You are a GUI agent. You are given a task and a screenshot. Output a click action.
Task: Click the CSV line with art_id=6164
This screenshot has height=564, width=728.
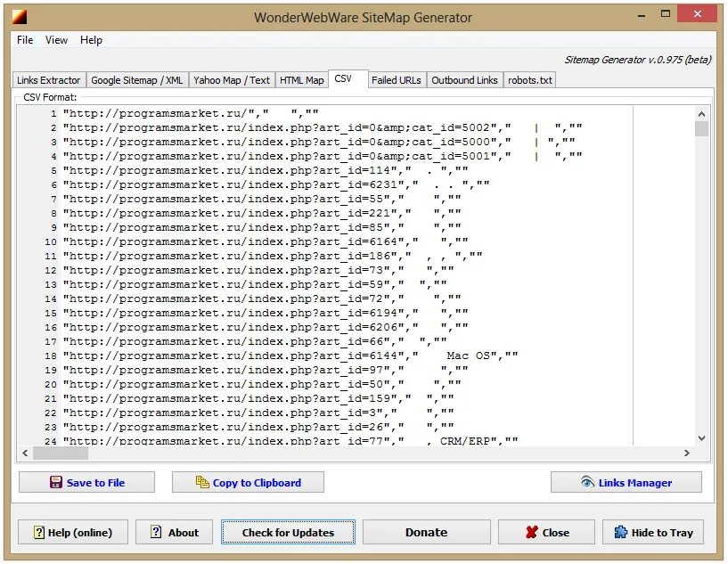pos(266,241)
